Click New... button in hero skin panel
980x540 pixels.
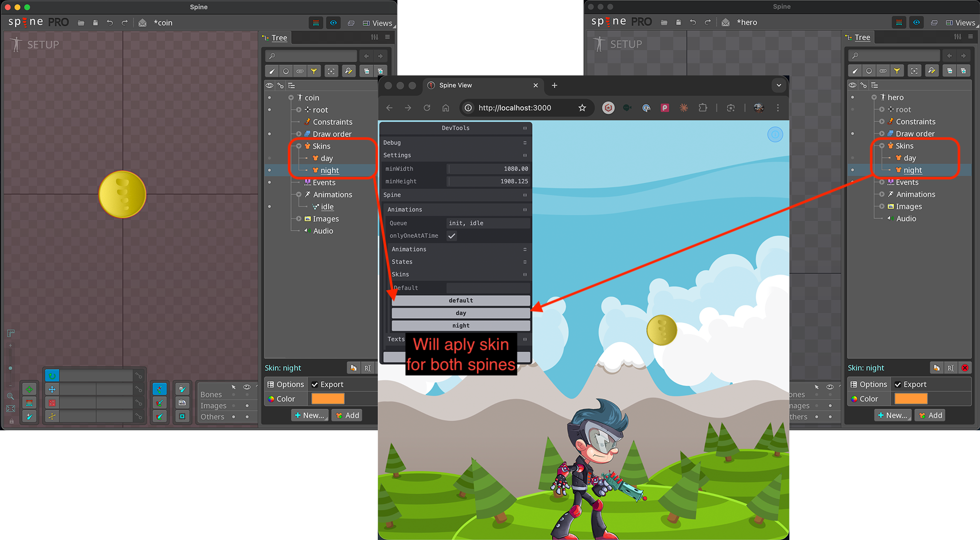point(892,416)
